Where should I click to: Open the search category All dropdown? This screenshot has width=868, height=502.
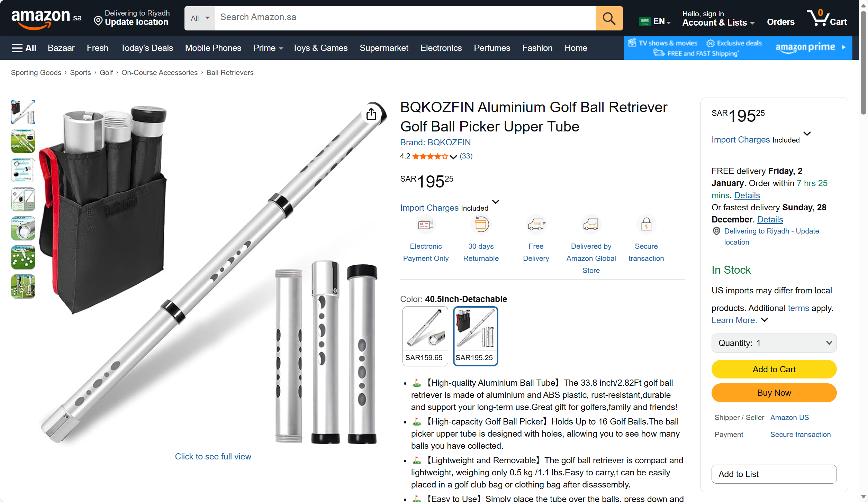click(200, 18)
